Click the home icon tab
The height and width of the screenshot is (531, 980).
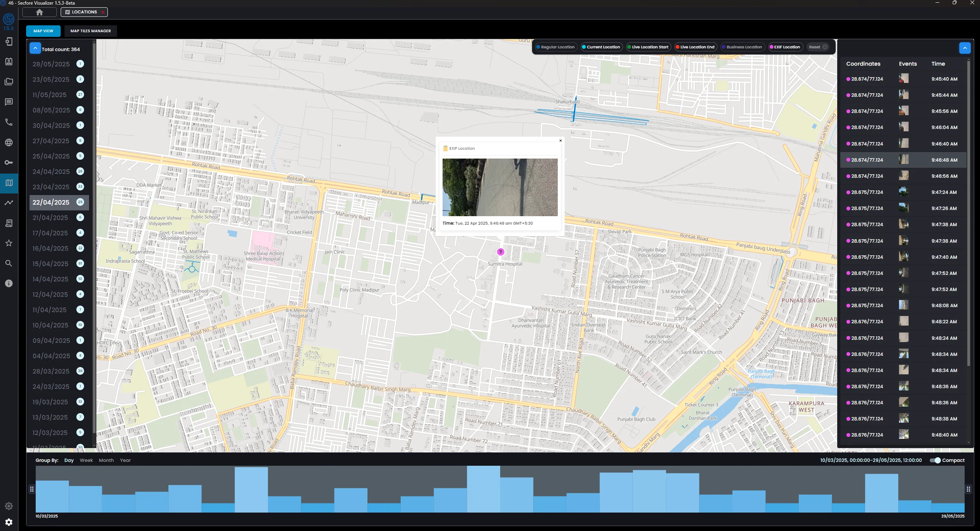(40, 12)
